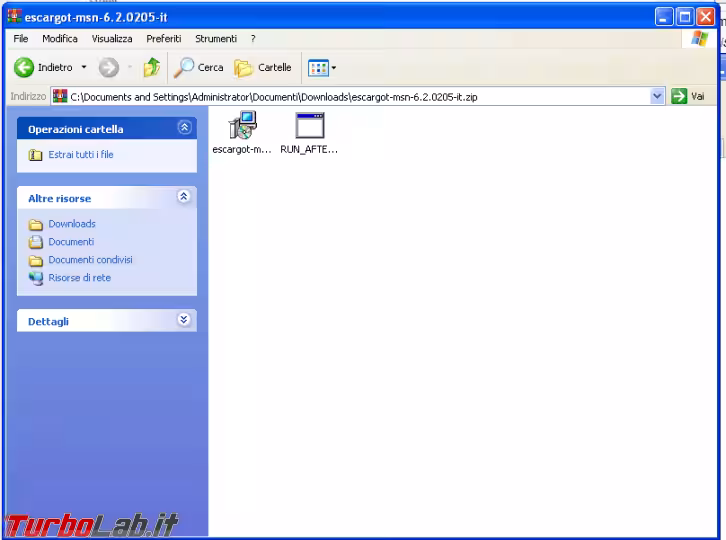Click the Risorse di rete network icon
The image size is (726, 540).
(x=36, y=278)
